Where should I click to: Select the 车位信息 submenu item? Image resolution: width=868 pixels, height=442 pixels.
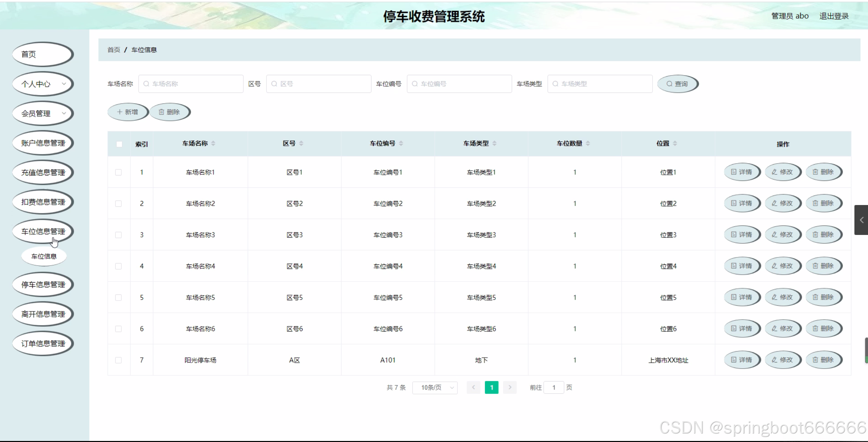(44, 256)
